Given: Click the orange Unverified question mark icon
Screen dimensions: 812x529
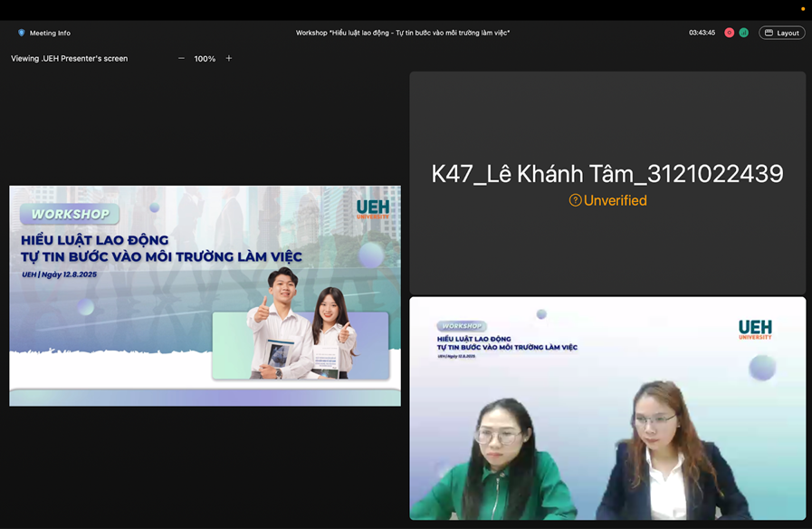Looking at the screenshot, I should point(575,200).
